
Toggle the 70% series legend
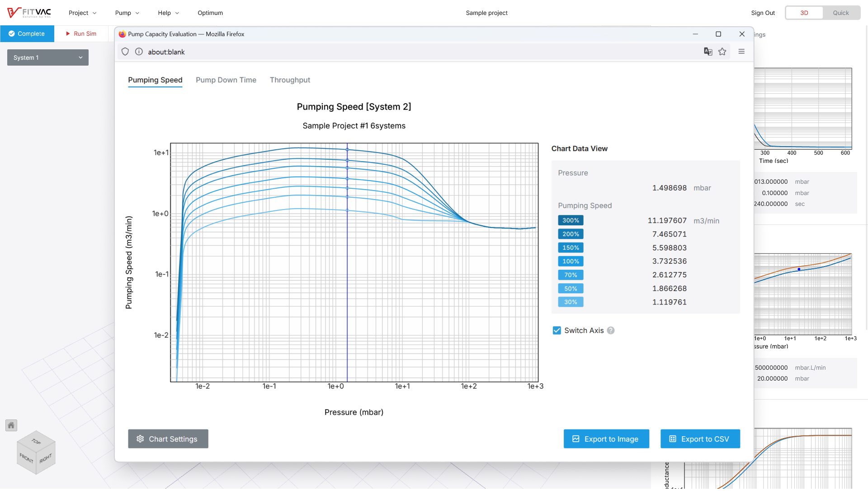tap(571, 275)
